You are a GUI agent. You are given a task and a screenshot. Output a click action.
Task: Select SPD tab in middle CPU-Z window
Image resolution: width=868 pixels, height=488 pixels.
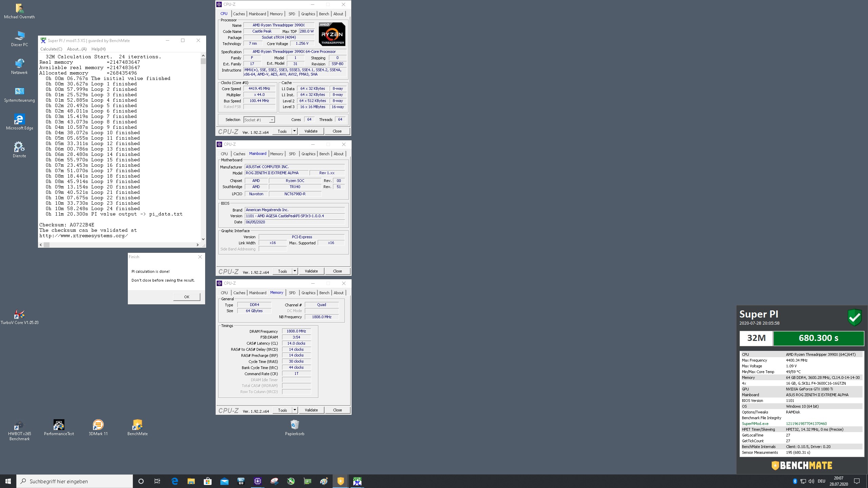(x=292, y=154)
